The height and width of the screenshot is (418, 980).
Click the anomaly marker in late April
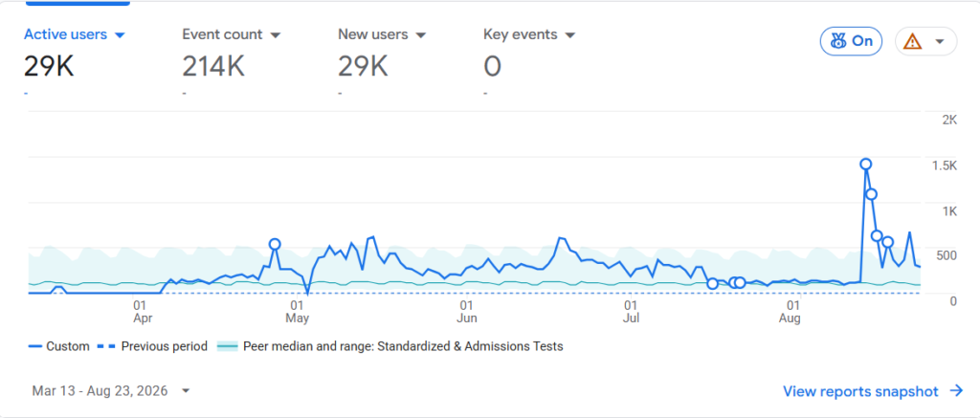click(x=275, y=244)
